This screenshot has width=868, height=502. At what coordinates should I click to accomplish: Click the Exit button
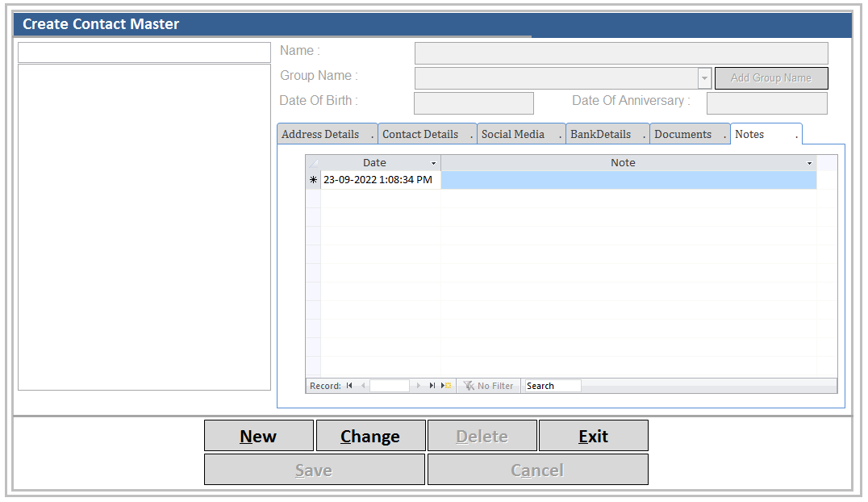593,436
